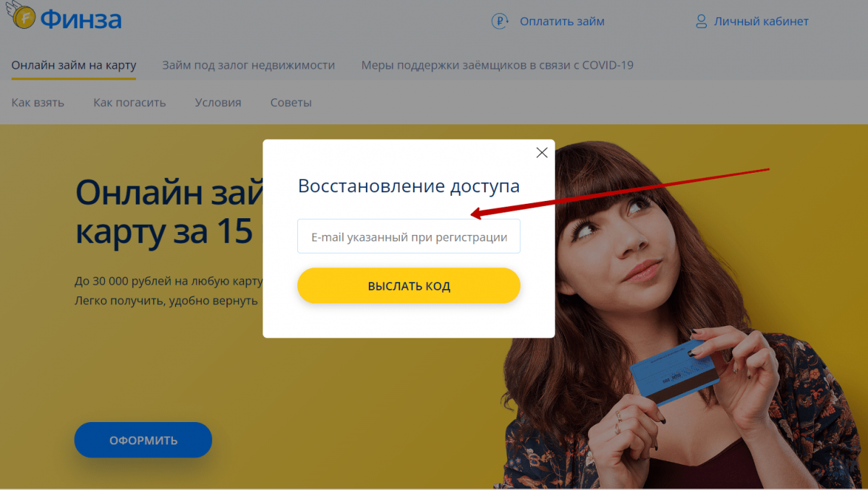Click the Финза wordmark in header
Image resolution: width=868 pixels, height=490 pixels.
click(81, 19)
